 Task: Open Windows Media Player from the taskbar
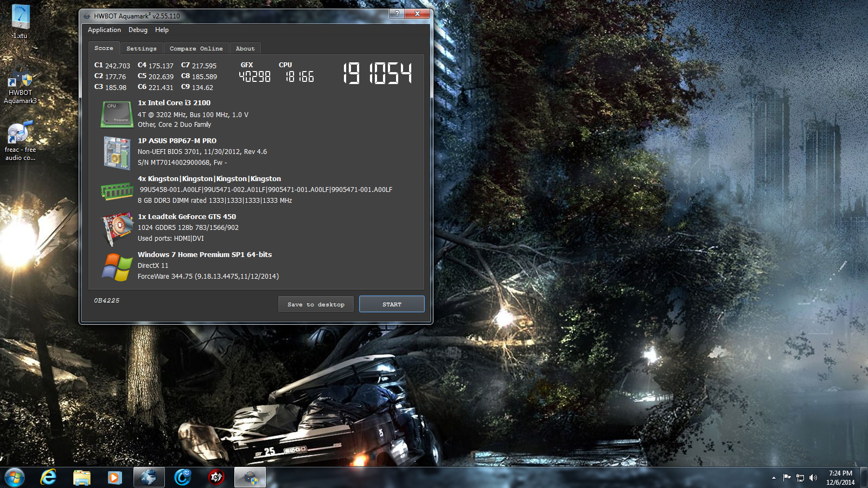click(114, 477)
